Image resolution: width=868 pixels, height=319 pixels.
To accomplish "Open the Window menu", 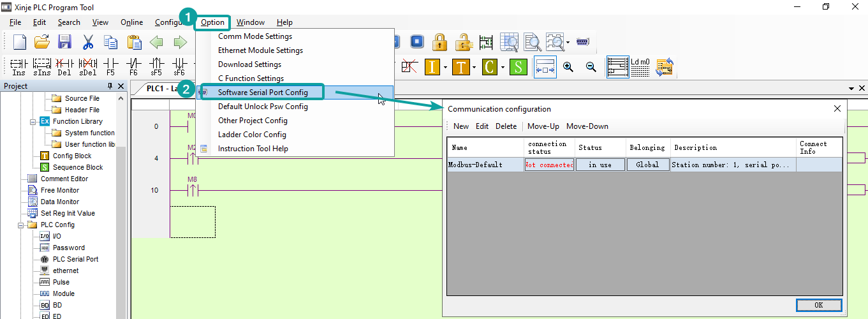I will [250, 22].
